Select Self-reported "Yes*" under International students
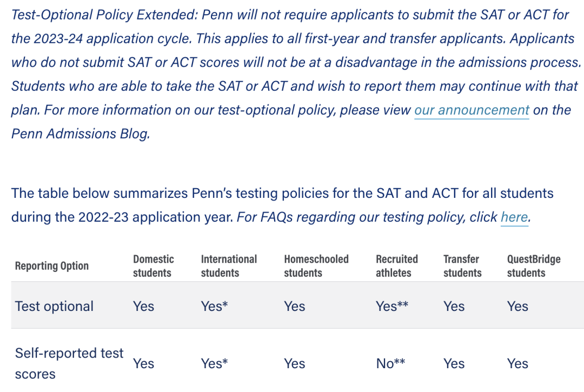 click(214, 363)
